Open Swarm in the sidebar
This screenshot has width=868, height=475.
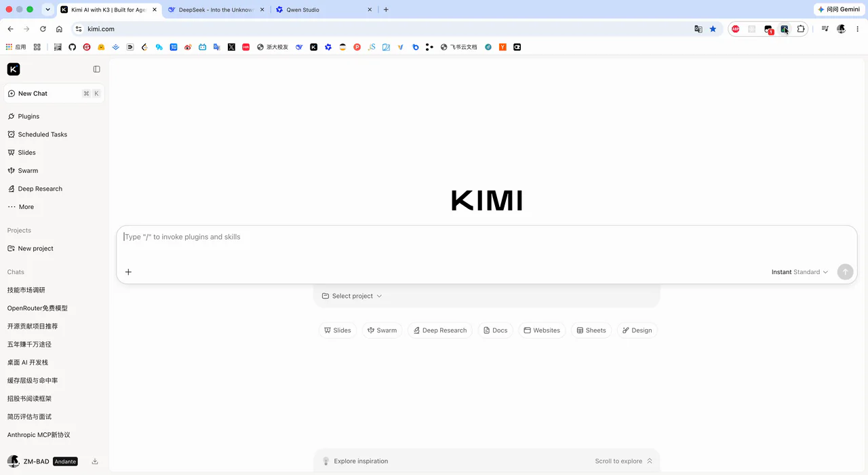point(54,171)
